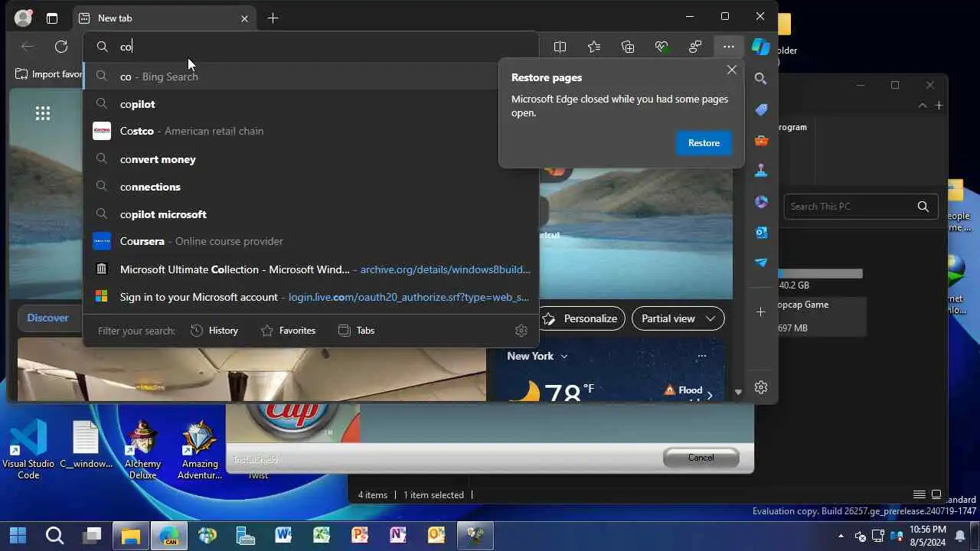The width and height of the screenshot is (980, 551).
Task: Open Alchemy Deluxe desktop shortcut
Action: (142, 449)
